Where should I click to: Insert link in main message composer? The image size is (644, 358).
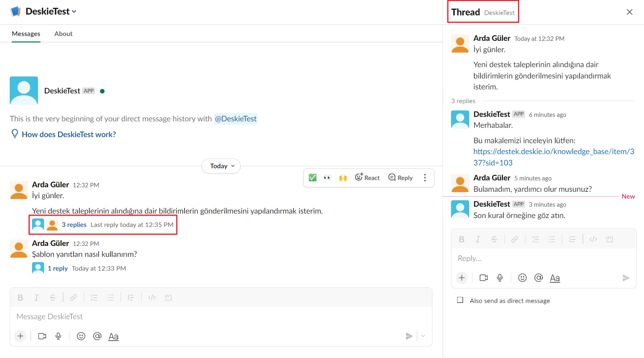click(x=73, y=298)
